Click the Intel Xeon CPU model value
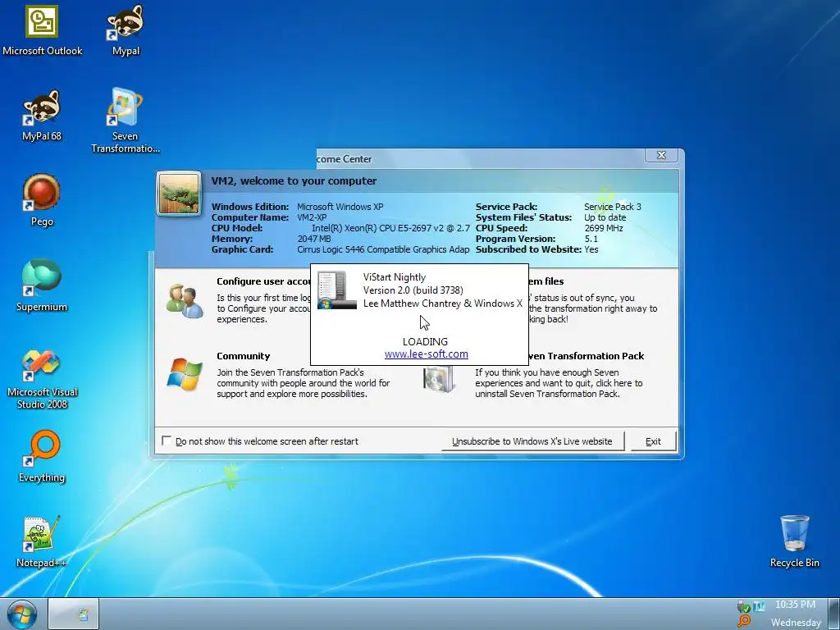840x630 pixels. [390, 228]
